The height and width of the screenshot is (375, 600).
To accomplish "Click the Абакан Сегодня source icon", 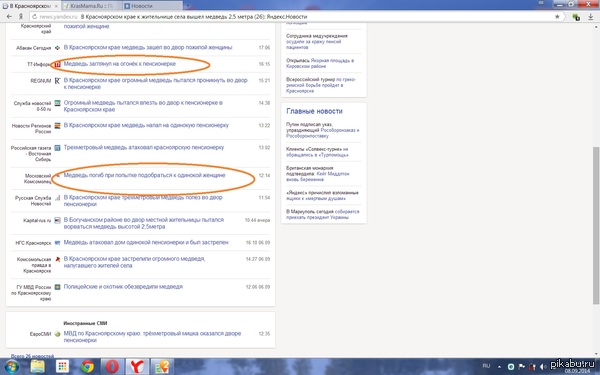I will pos(57,48).
